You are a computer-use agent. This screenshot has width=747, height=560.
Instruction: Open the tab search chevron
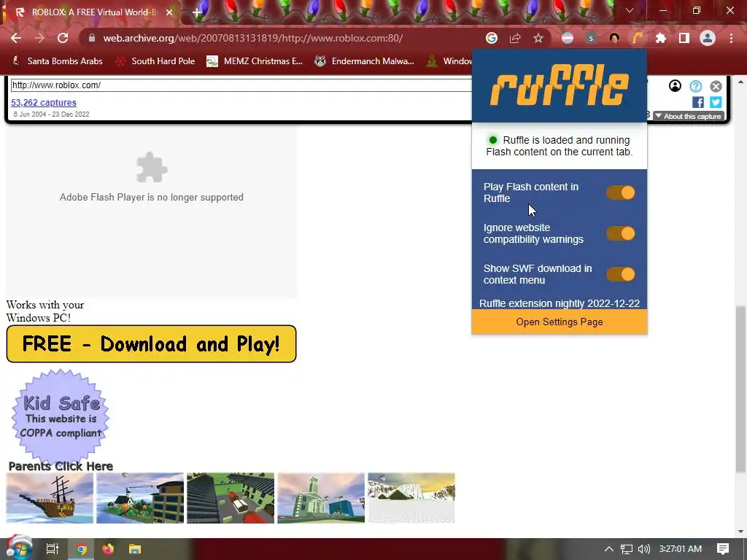[630, 10]
